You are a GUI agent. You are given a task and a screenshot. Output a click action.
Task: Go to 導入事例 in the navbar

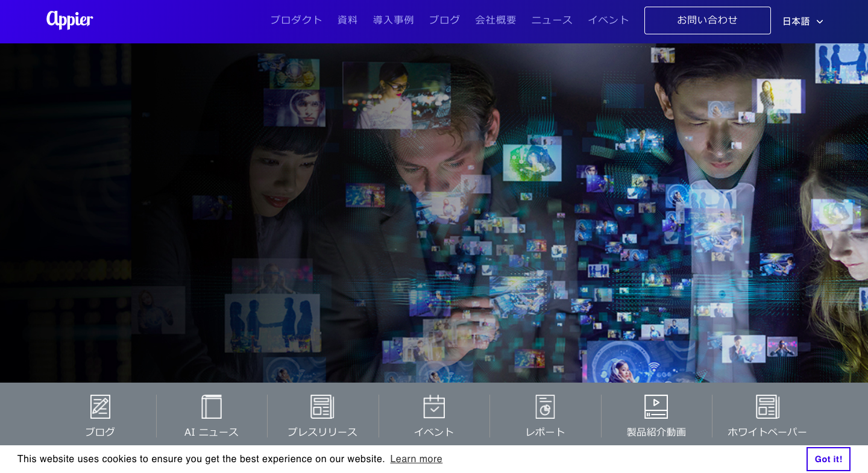click(x=393, y=20)
